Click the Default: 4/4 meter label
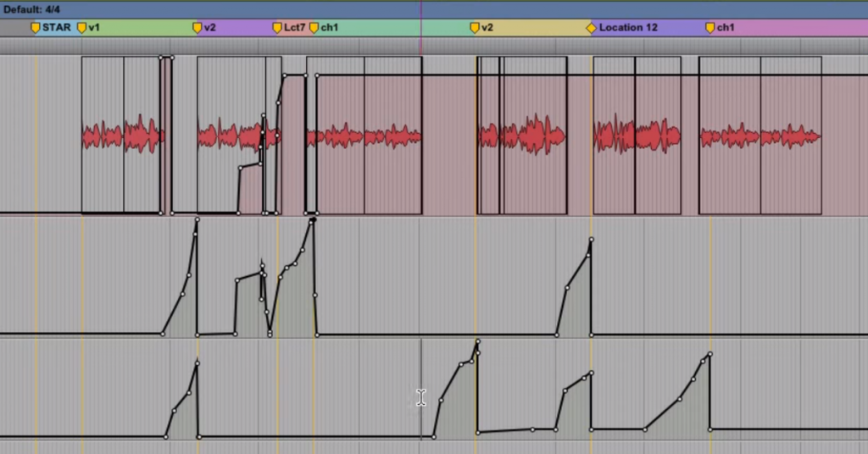Viewport: 868px width, 454px height. pos(31,9)
